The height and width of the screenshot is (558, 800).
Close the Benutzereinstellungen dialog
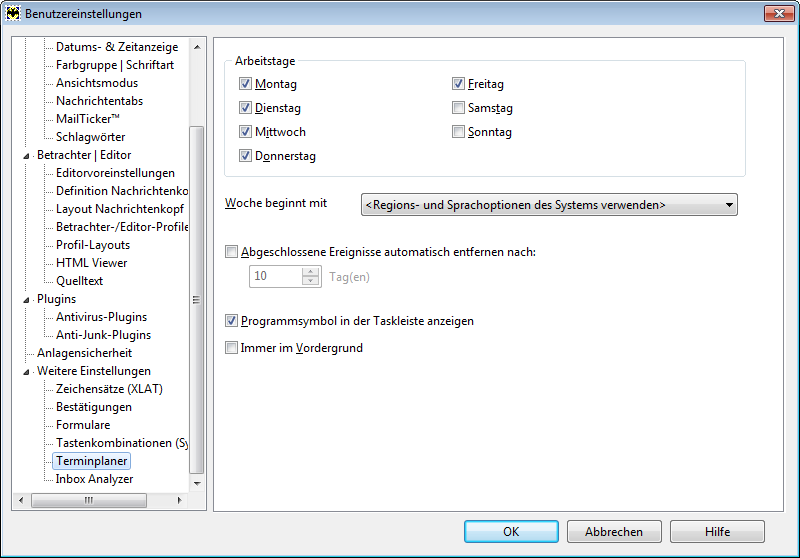tap(779, 13)
